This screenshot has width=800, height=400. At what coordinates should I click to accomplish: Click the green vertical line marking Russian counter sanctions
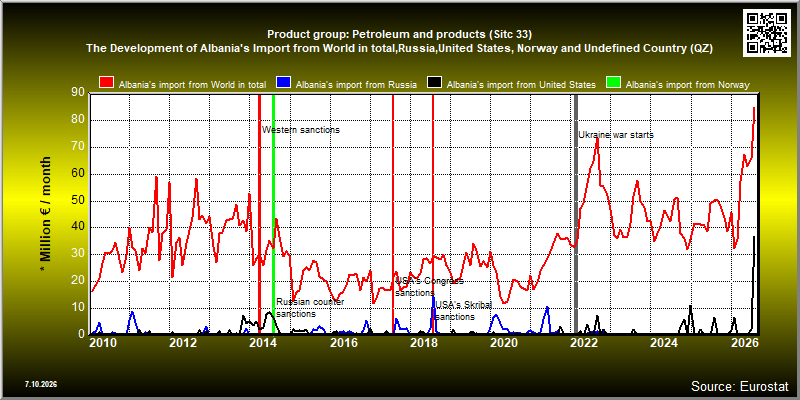(273, 214)
